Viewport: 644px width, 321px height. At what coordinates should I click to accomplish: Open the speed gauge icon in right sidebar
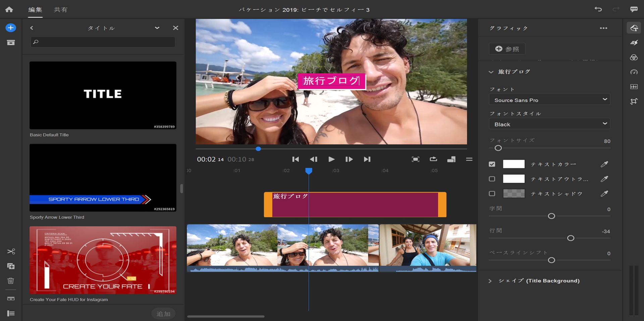coord(634,72)
